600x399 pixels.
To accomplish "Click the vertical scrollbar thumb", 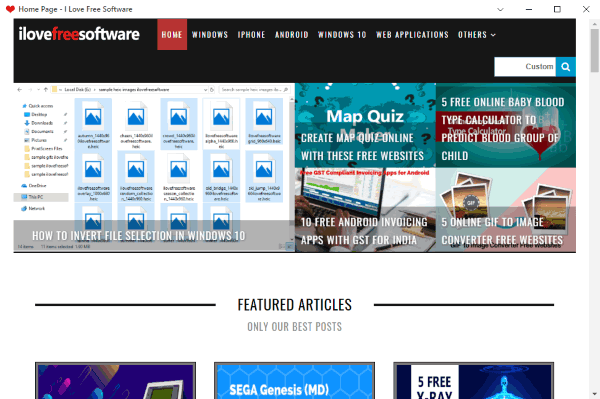I will 594,50.
